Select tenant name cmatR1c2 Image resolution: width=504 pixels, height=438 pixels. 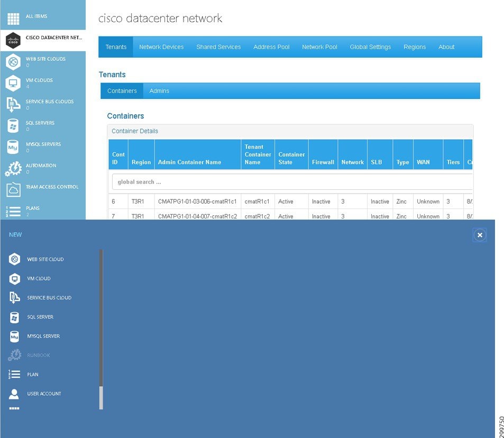pos(257,216)
